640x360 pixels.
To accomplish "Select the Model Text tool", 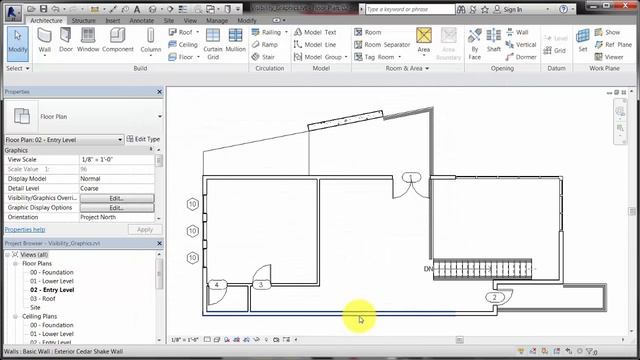I will coord(315,32).
